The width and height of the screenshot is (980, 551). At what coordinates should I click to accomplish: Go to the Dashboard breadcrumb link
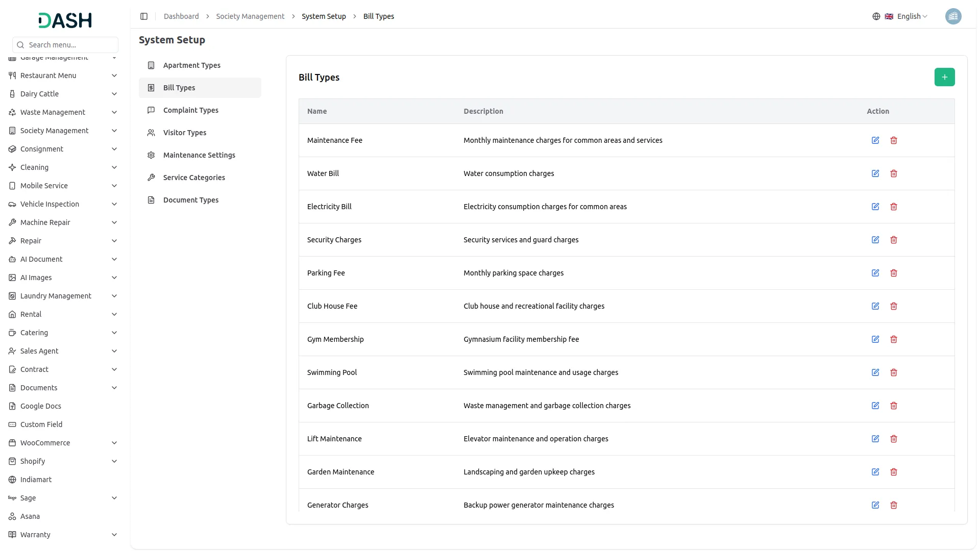point(181,16)
